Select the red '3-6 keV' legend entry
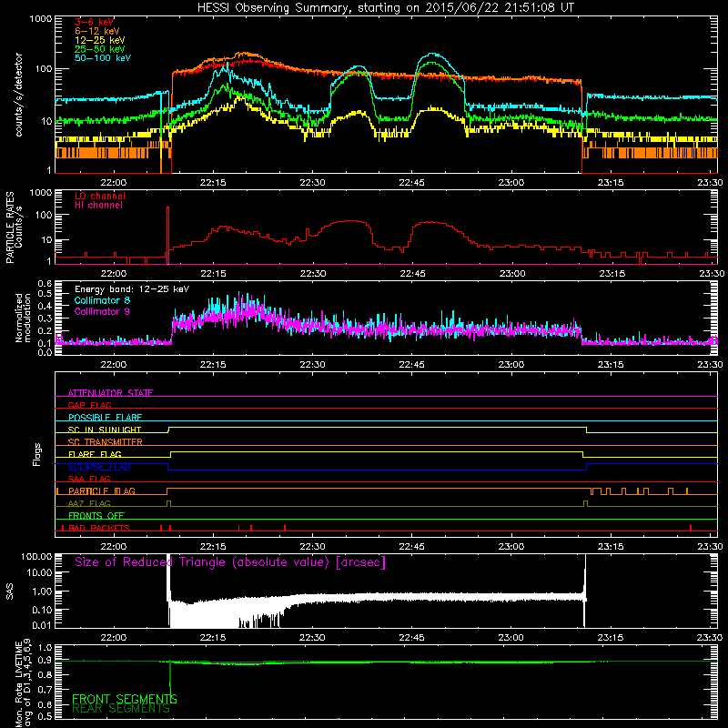 pyautogui.click(x=95, y=22)
